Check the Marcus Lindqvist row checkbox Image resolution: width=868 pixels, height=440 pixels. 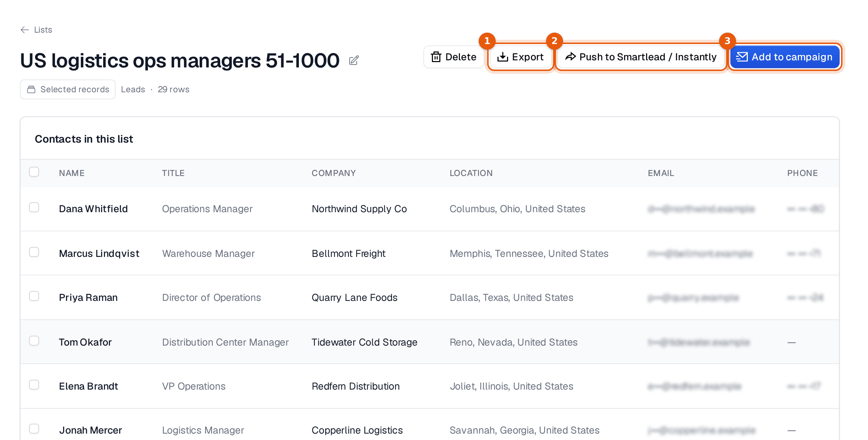[34, 252]
